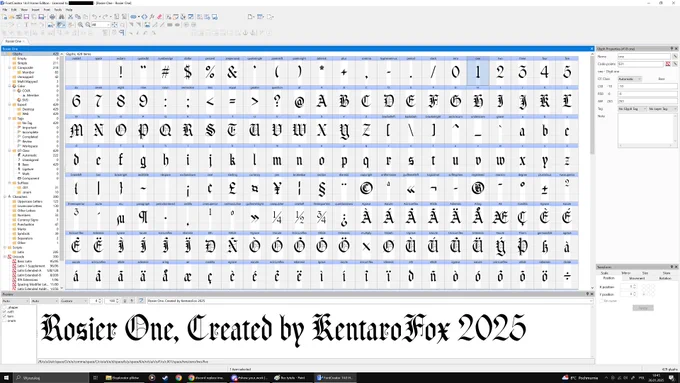Open the Help menu
Viewport: 680px width, 383px height.
[69, 9]
